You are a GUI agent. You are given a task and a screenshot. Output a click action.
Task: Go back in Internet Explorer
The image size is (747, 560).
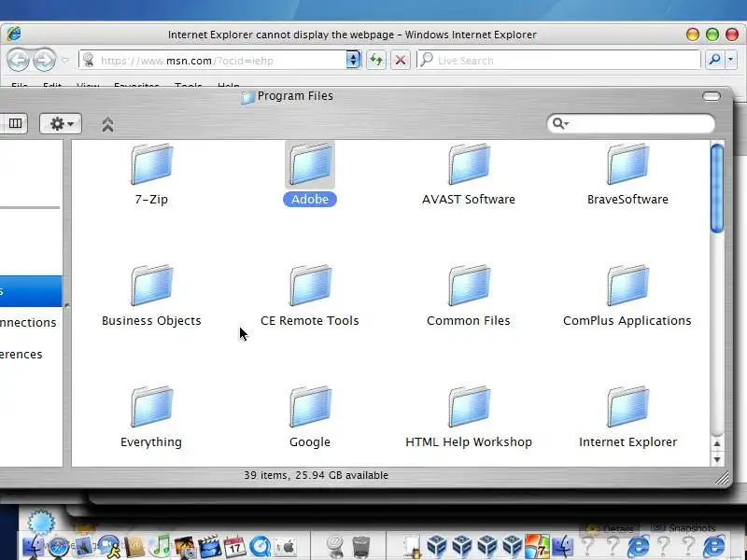18,60
